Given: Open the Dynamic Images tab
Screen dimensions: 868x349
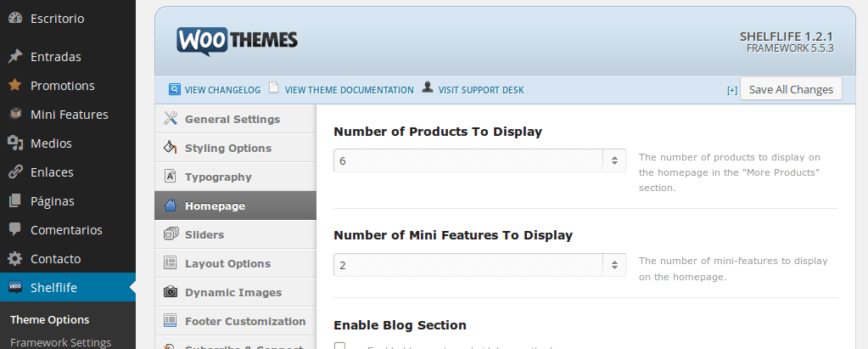Looking at the screenshot, I should coord(235,292).
